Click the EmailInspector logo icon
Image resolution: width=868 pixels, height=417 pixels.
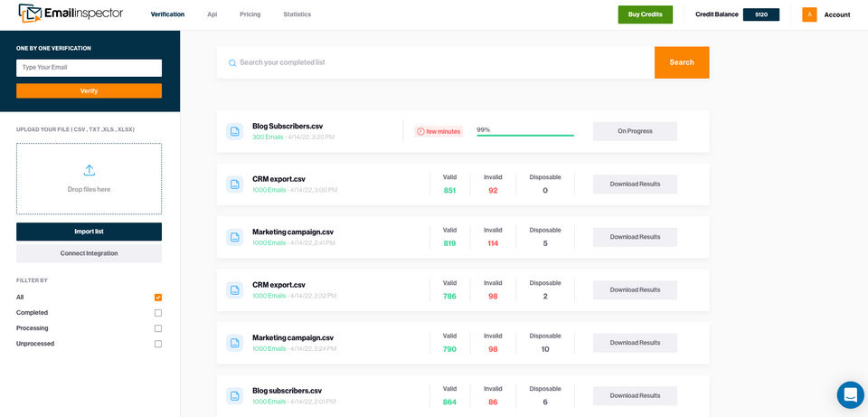pyautogui.click(x=30, y=14)
